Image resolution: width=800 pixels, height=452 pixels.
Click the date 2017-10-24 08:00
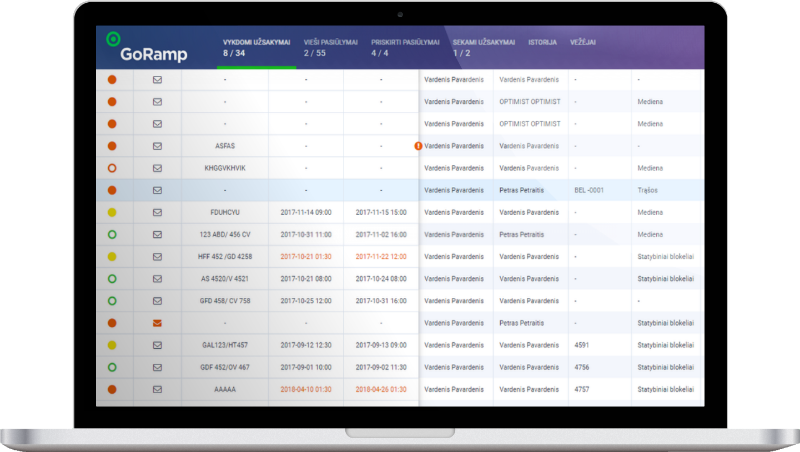click(381, 279)
